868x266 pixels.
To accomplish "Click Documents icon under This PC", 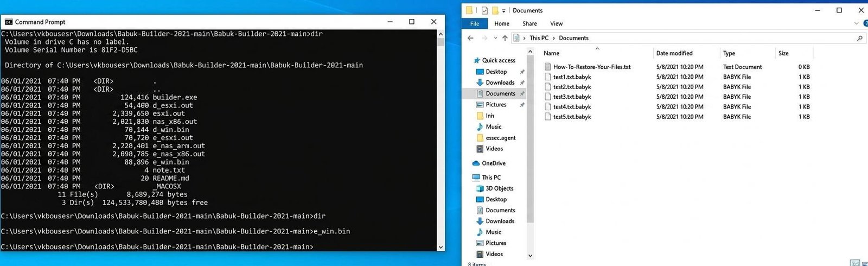I will point(480,210).
